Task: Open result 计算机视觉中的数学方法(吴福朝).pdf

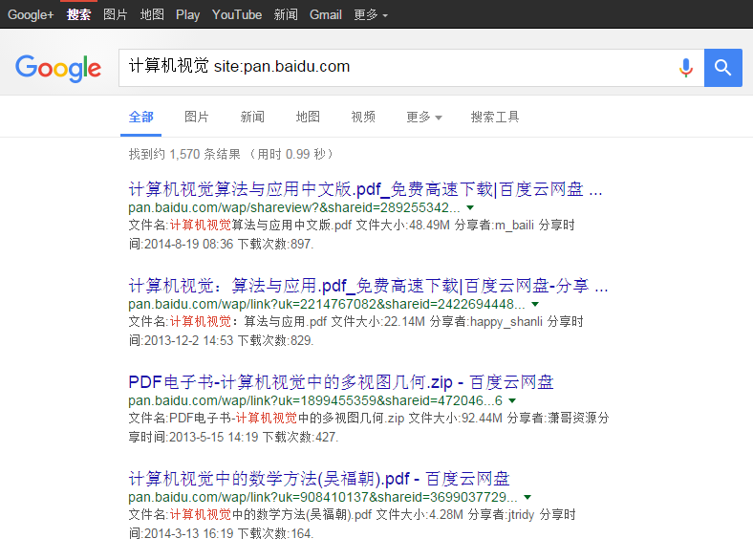Action: point(319,479)
